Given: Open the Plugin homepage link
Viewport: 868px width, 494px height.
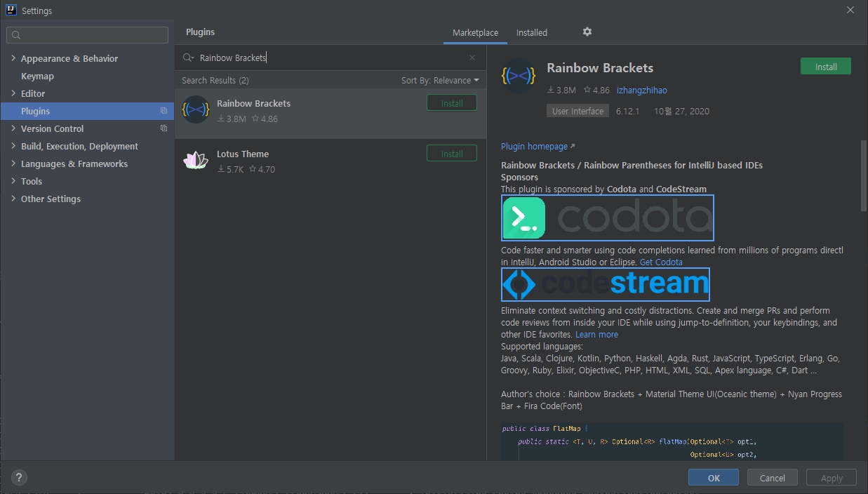Looking at the screenshot, I should click(538, 146).
